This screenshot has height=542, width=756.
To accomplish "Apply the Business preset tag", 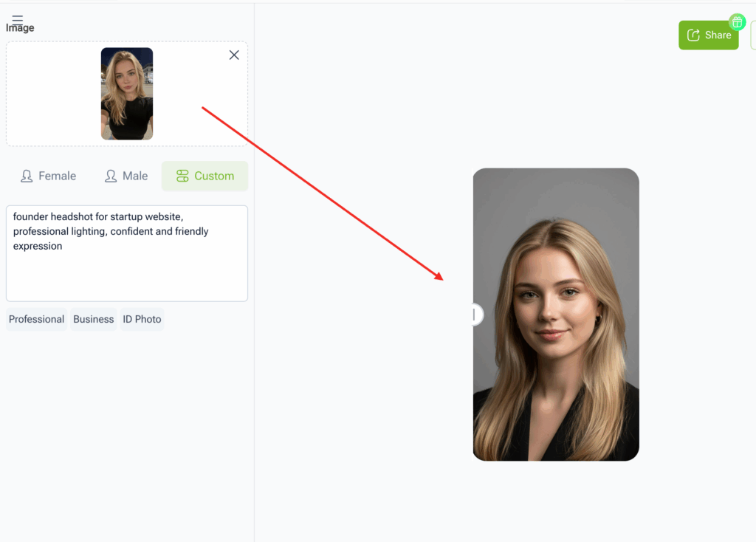I will [94, 320].
